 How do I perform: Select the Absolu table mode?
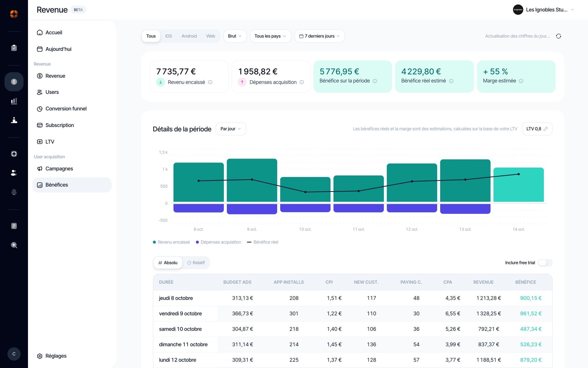click(168, 263)
